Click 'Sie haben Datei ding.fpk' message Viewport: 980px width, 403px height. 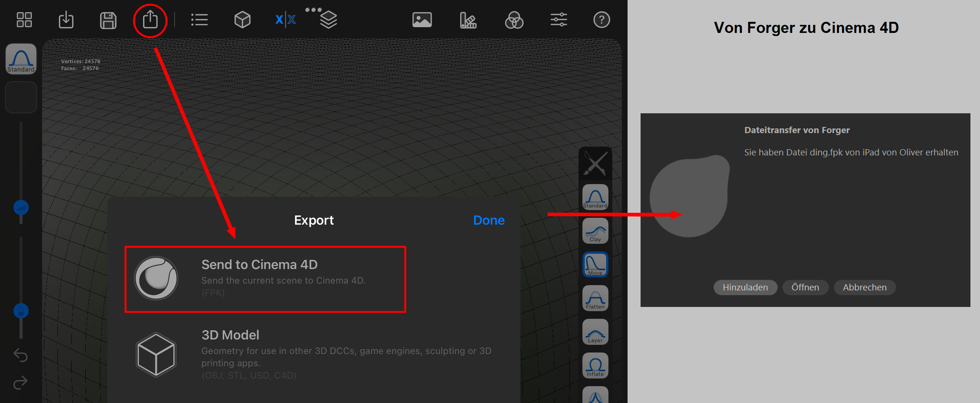851,152
